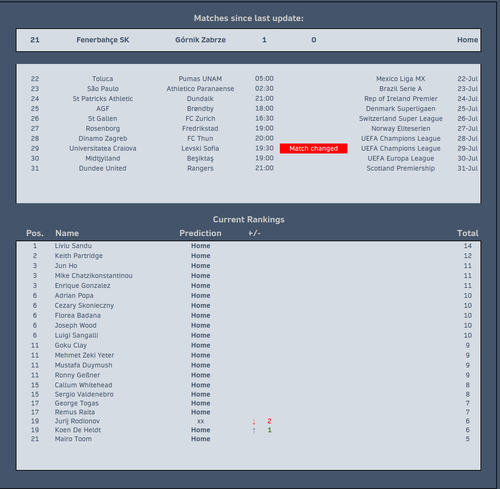Select 'Luigi Sangalli' ranking row
The image size is (500, 489).
(248, 335)
